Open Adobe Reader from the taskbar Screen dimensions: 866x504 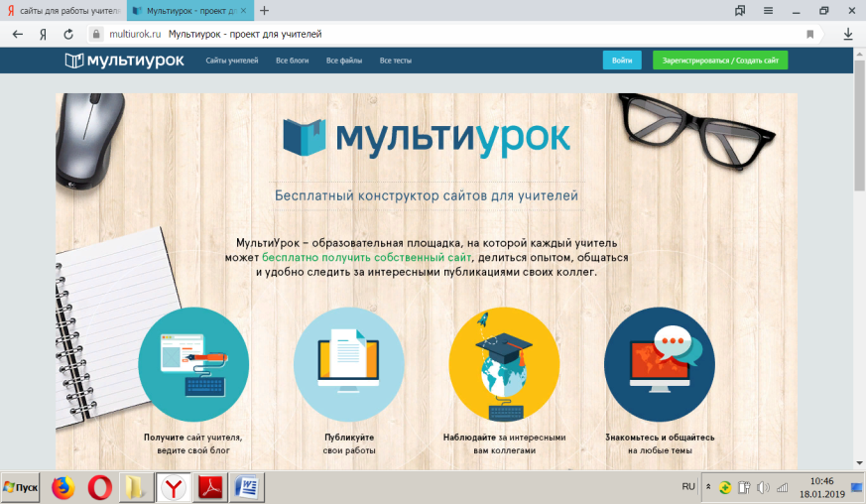[x=210, y=488]
